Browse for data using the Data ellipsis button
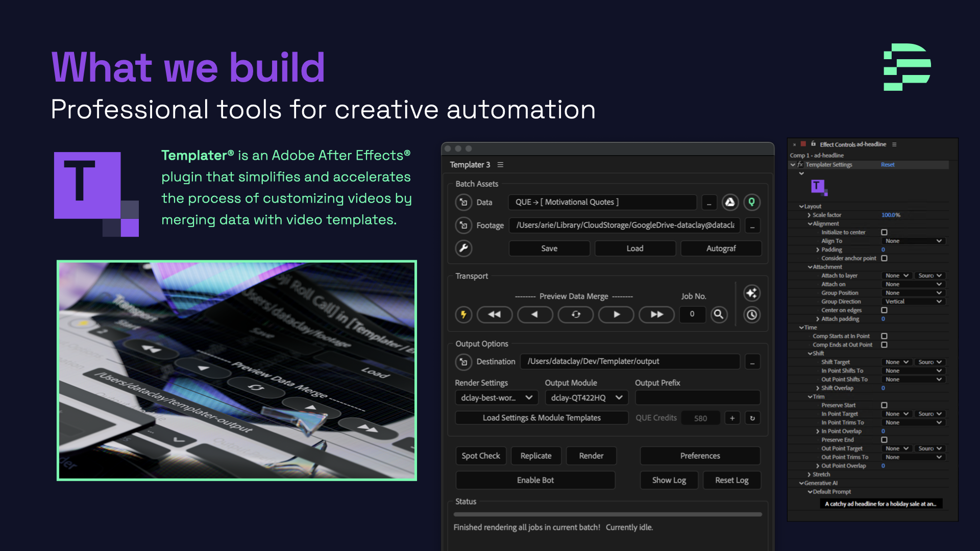Screen dimensions: 980x551 [709, 203]
